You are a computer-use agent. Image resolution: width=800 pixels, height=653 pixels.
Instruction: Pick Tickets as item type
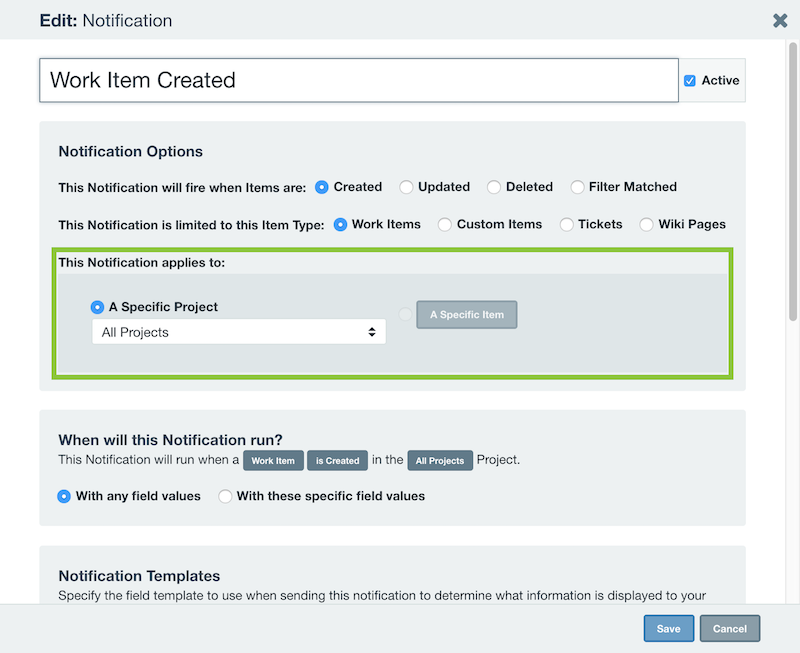[x=566, y=224]
